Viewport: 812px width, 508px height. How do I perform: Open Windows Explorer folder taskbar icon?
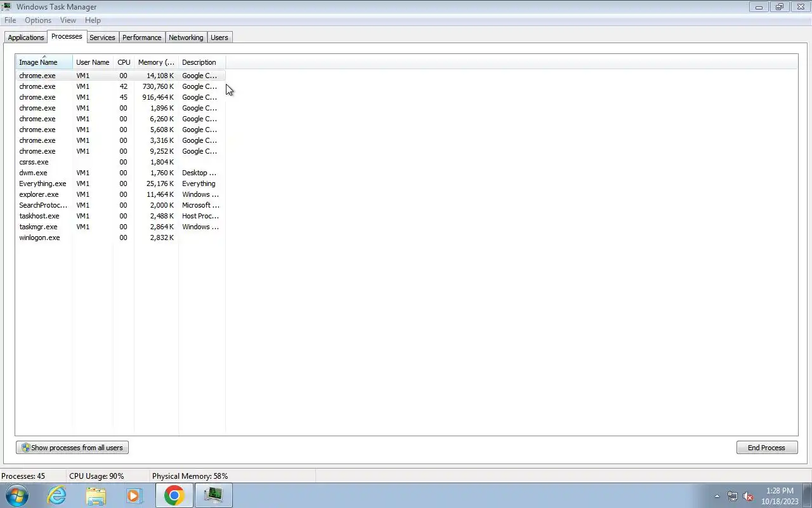coord(96,495)
